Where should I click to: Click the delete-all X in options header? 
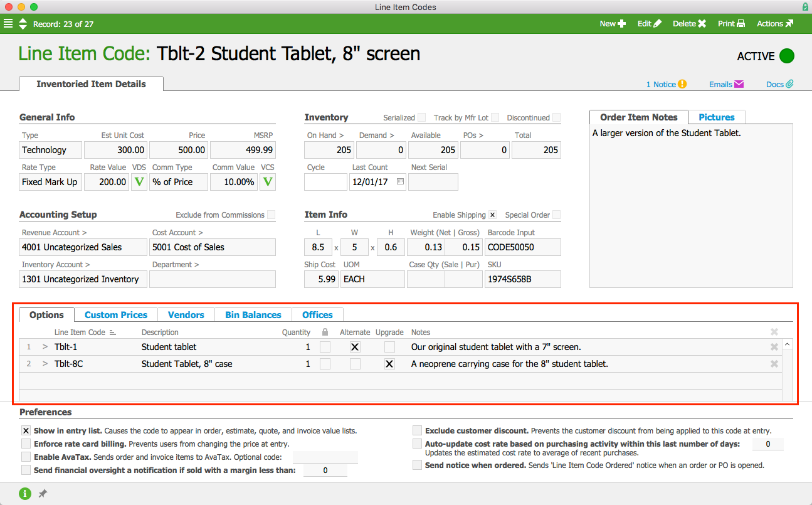point(774,332)
